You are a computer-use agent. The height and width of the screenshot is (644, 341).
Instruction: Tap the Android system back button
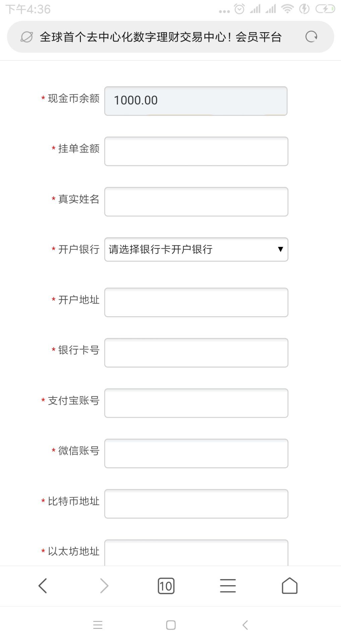[245, 625]
